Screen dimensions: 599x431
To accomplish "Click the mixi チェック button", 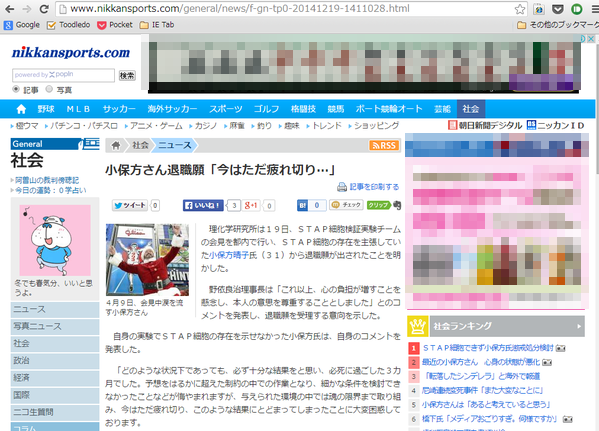I will point(346,205).
